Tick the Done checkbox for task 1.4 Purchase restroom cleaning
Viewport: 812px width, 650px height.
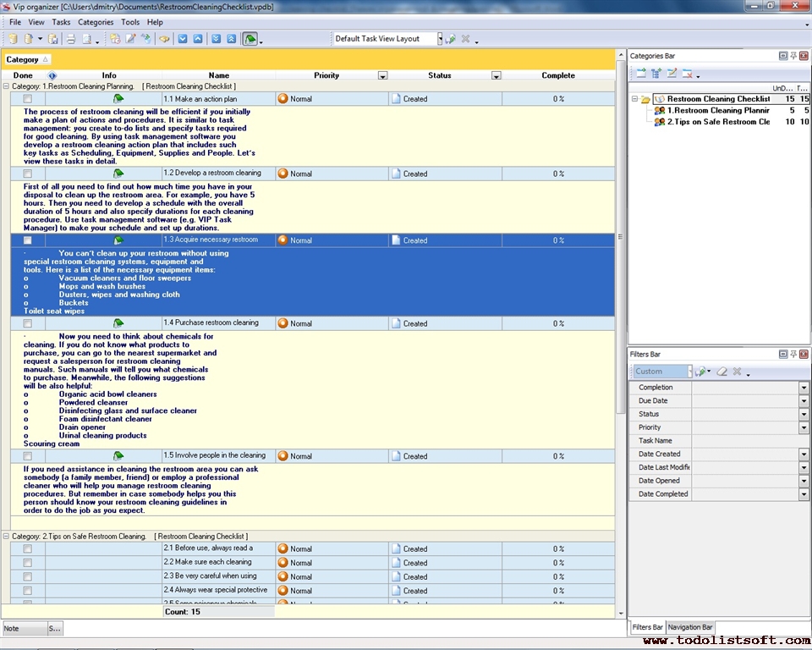coord(27,323)
